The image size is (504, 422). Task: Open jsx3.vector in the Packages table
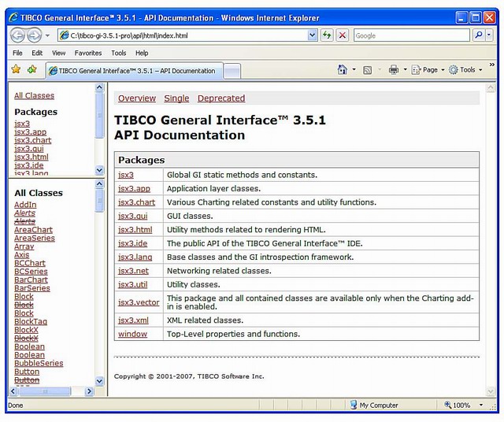click(139, 302)
